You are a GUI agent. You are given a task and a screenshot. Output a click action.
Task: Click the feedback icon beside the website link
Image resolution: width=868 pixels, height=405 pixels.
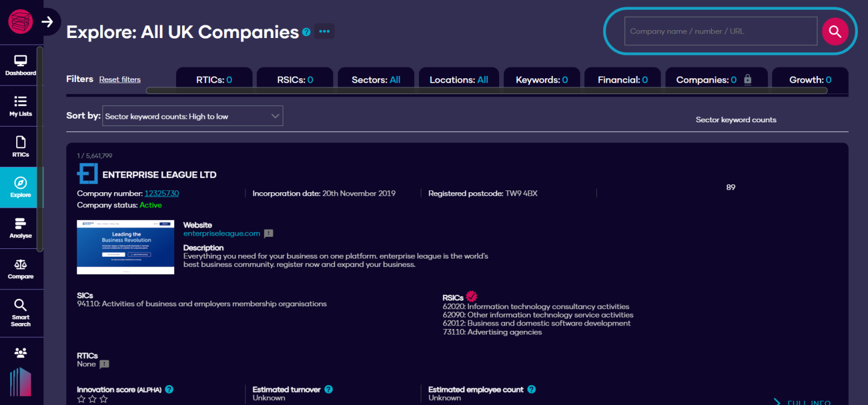[269, 234]
